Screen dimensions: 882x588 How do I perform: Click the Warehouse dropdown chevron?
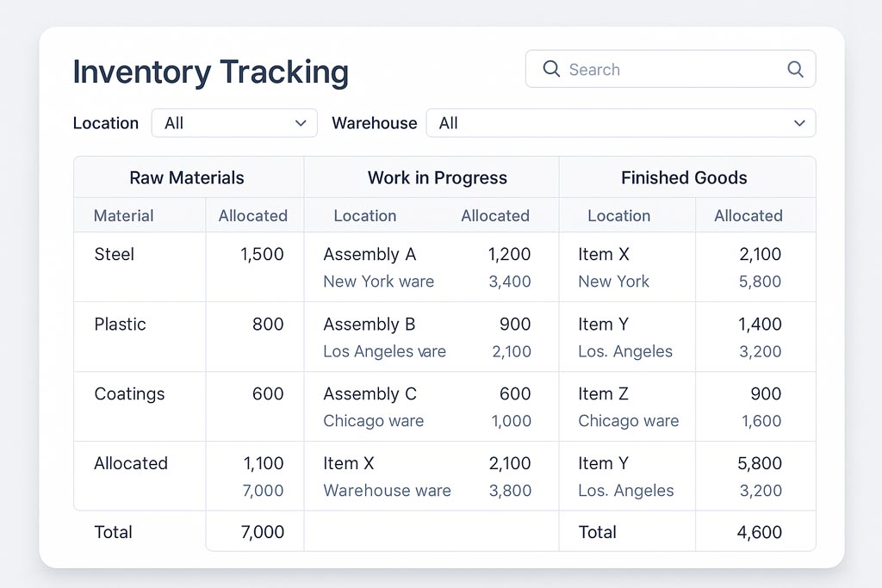[x=799, y=123]
